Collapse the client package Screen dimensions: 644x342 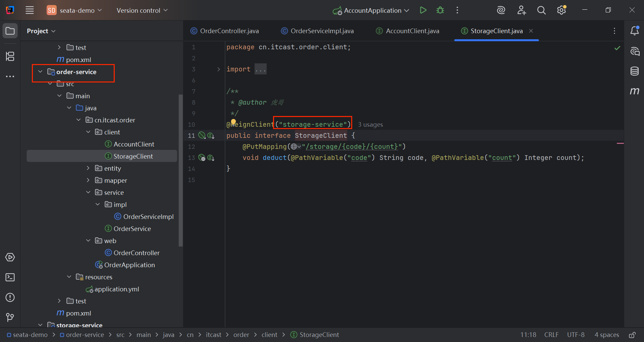[88, 132]
